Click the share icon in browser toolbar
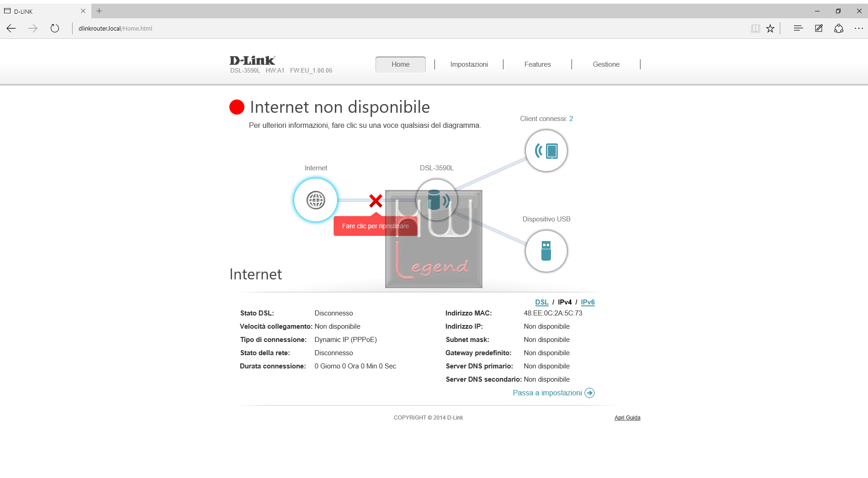Image resolution: width=868 pixels, height=478 pixels. [839, 28]
